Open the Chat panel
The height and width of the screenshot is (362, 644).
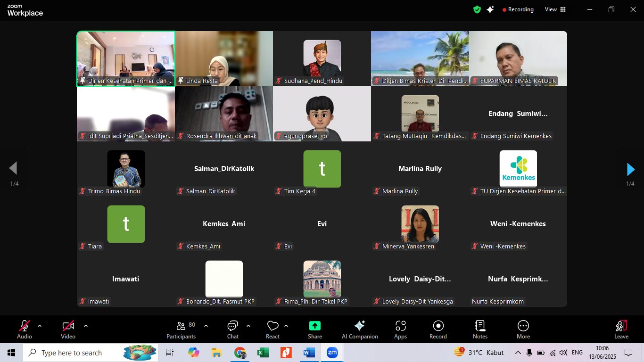233,329
